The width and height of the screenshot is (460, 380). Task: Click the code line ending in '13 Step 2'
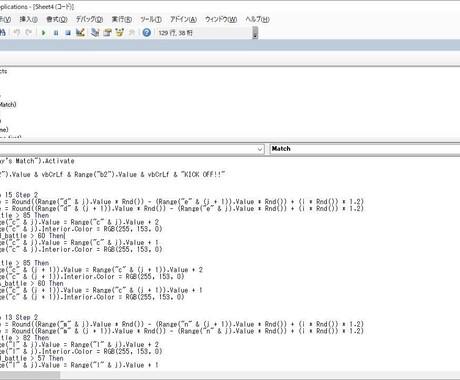pos(19,317)
